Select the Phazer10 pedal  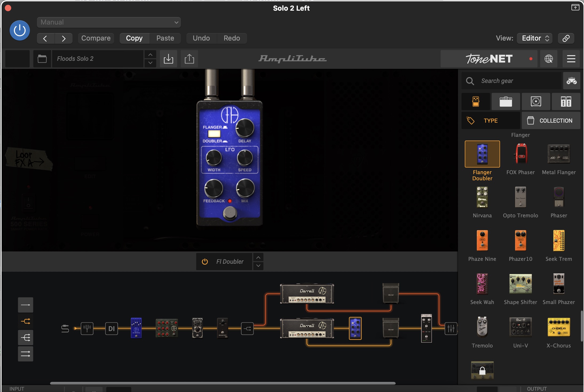(520, 241)
